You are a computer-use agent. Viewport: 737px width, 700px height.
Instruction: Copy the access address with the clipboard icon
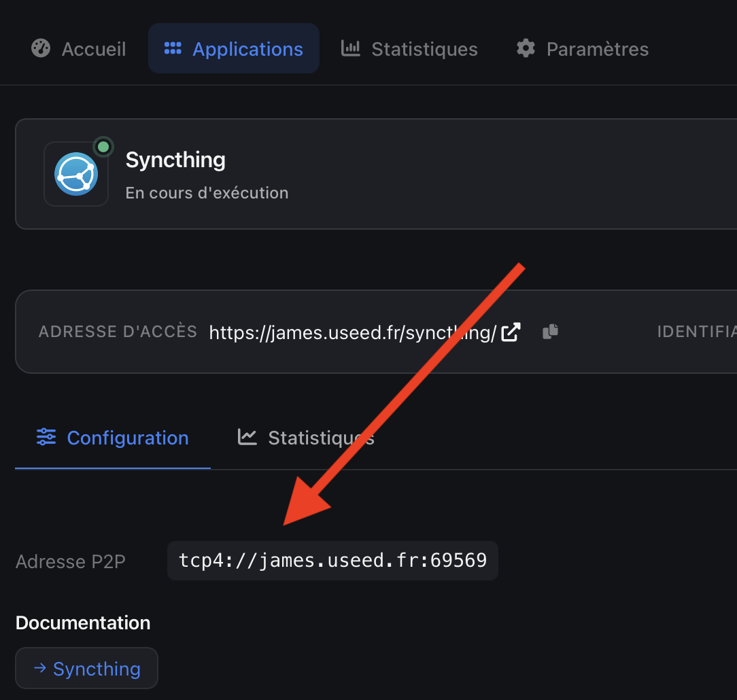pyautogui.click(x=551, y=332)
